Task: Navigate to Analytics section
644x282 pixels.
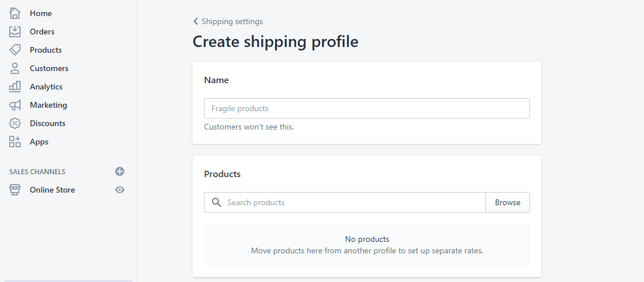Action: coord(46,87)
